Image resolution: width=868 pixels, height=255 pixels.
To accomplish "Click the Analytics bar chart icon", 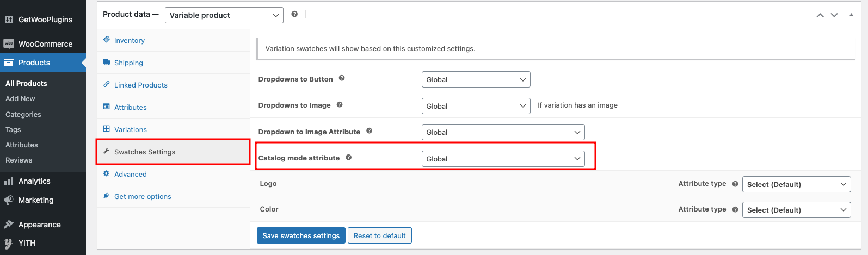I will click(9, 181).
